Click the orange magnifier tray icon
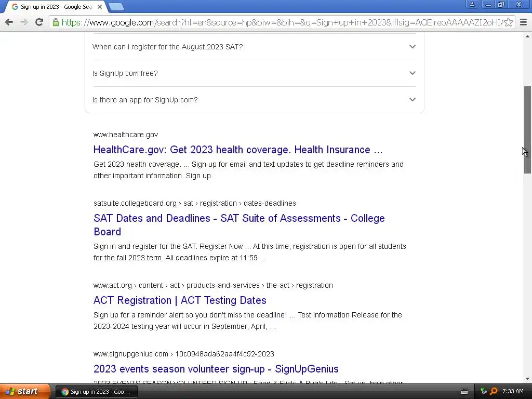 (494, 391)
